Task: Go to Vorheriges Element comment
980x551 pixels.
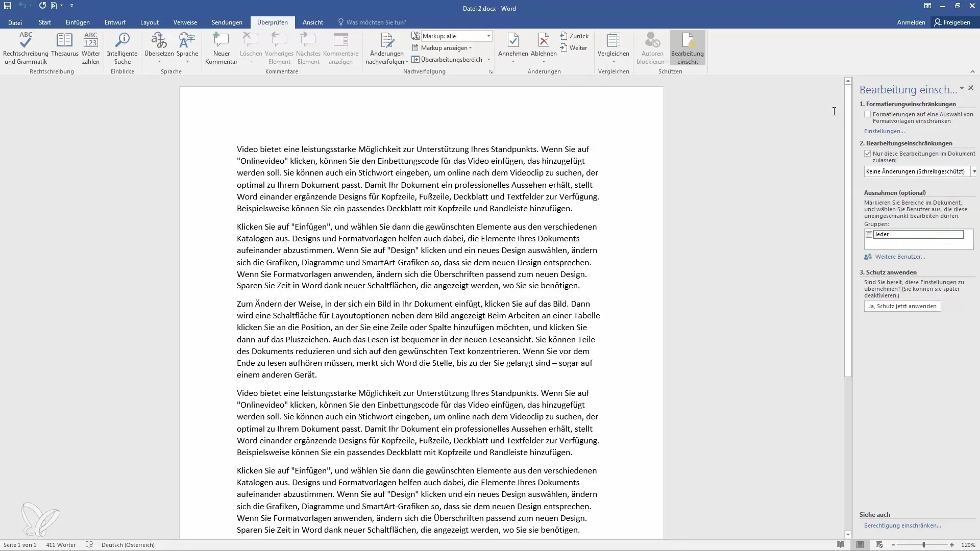Action: coord(279,48)
